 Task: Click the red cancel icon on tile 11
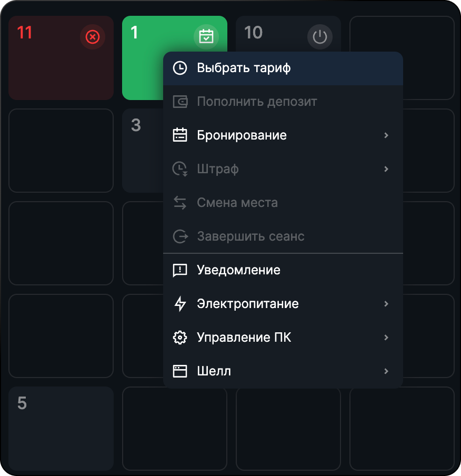point(93,37)
